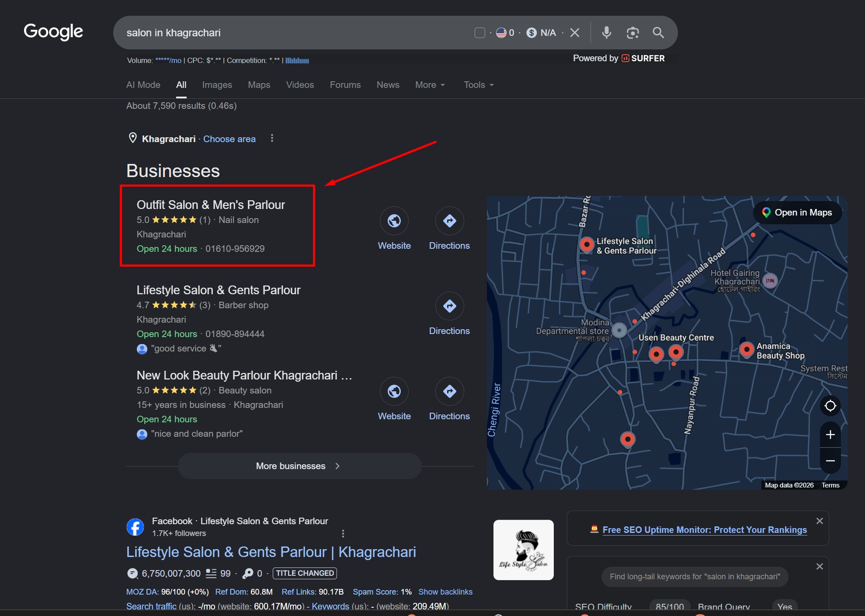This screenshot has width=865, height=616.
Task: Click the Facebook favicon in the result
Action: [135, 527]
